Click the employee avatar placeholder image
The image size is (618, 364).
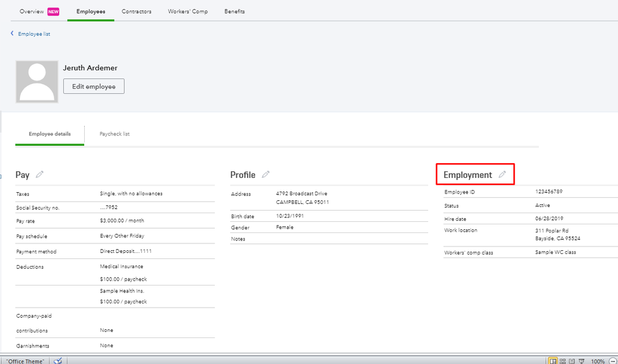37,82
